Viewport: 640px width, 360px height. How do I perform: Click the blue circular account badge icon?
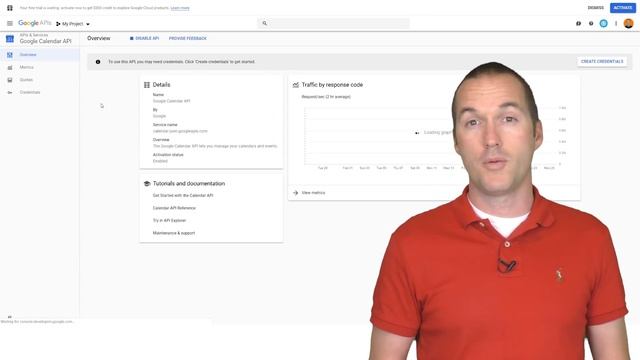pyautogui.click(x=604, y=24)
